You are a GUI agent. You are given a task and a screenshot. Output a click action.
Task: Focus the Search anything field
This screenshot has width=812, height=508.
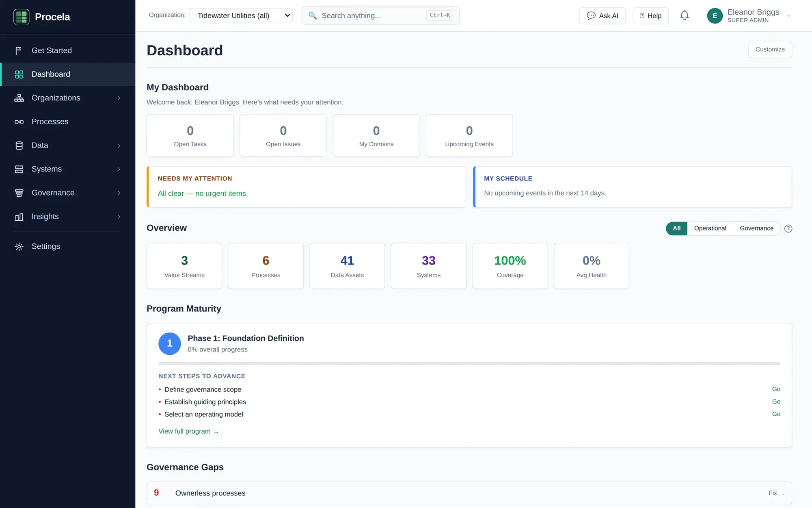click(x=380, y=15)
